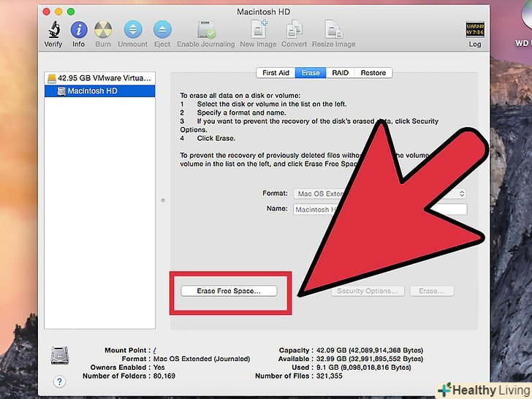Click the Number of Folders 80,169 value
The height and width of the screenshot is (399, 532).
tap(164, 376)
